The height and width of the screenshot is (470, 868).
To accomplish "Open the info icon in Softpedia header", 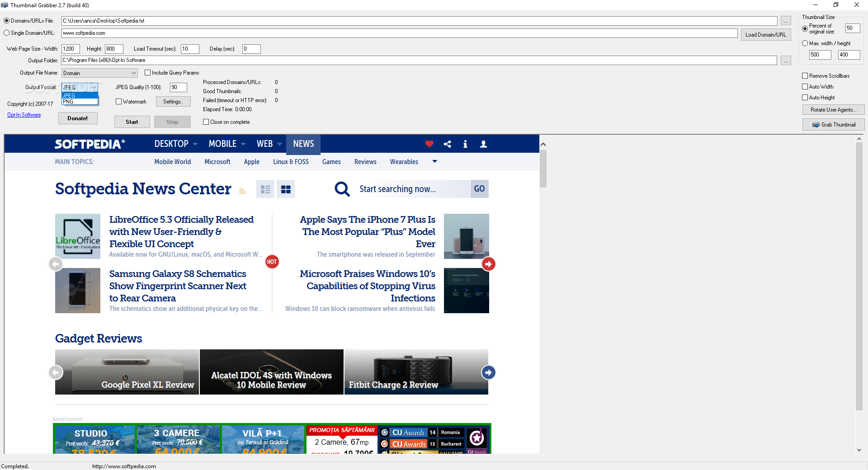I will (x=465, y=144).
